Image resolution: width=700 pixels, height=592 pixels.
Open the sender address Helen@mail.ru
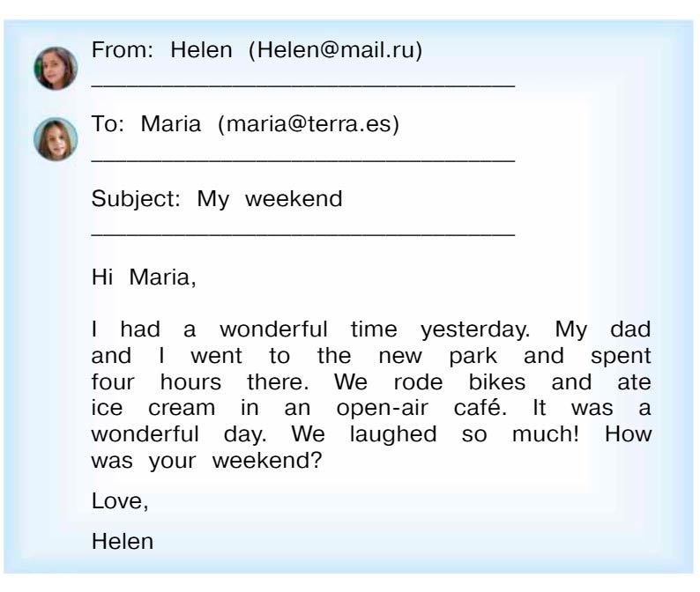click(335, 51)
